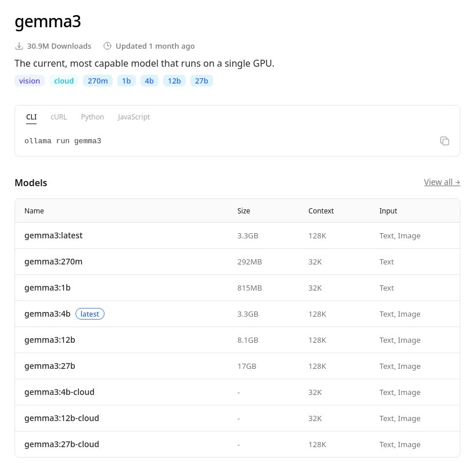Sort by the Size column header

(x=244, y=211)
